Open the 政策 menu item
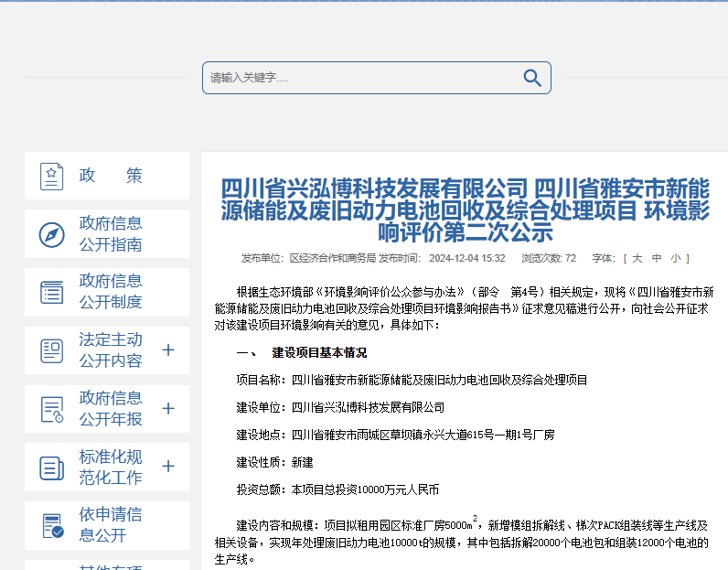Image resolution: width=728 pixels, height=570 pixels. (x=107, y=176)
